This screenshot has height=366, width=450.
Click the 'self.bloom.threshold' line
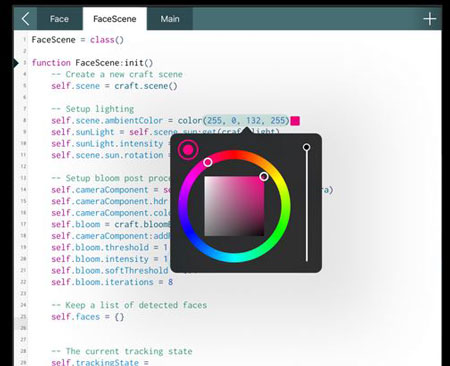109,248
